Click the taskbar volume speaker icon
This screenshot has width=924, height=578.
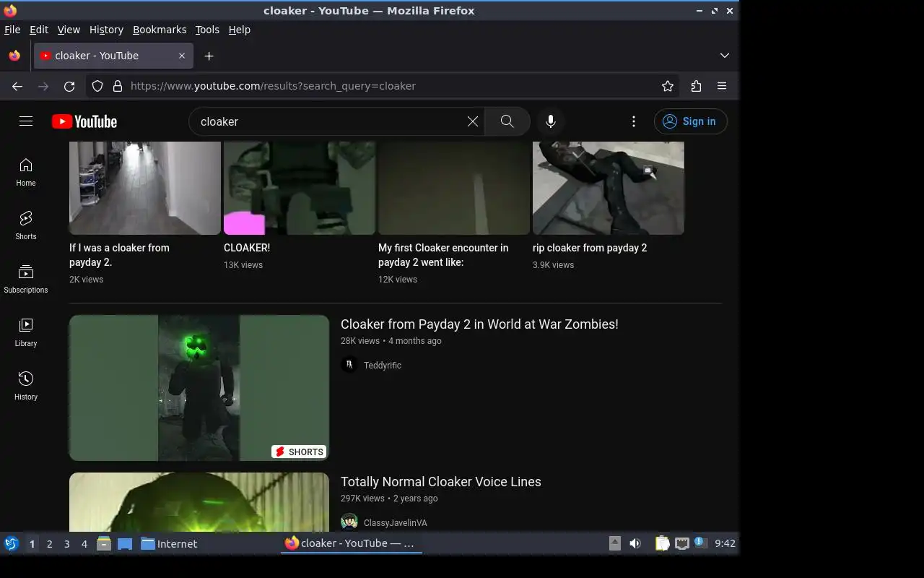point(635,543)
